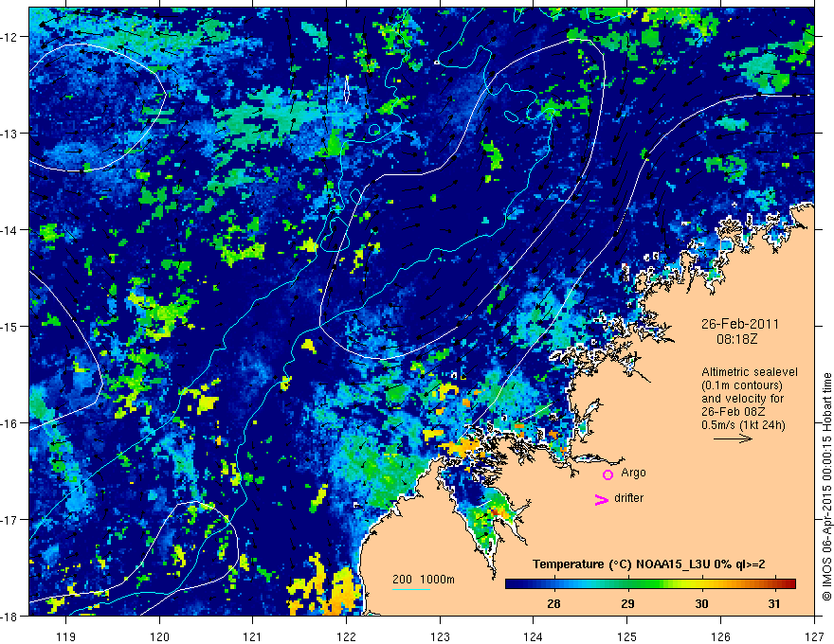Click the colorbar value 28
This screenshot has height=644, width=834.
tap(553, 603)
